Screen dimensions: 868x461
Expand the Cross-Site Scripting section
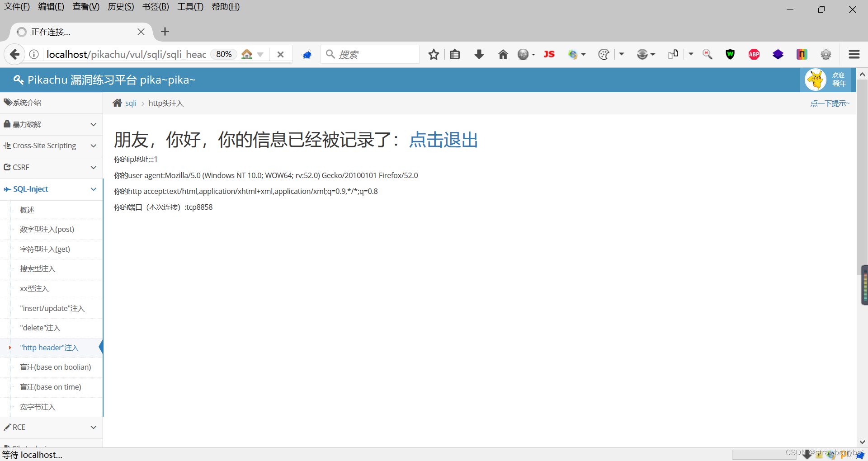pyautogui.click(x=94, y=146)
